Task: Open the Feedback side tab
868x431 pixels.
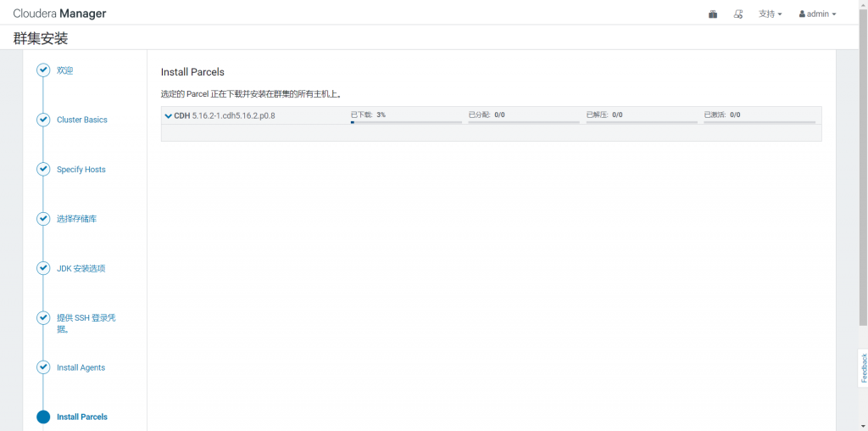Action: point(863,367)
